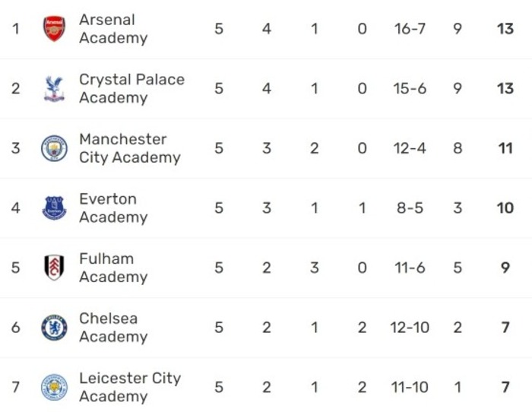Click the Leicester City fox crest
The image size is (532, 412).
(x=54, y=387)
